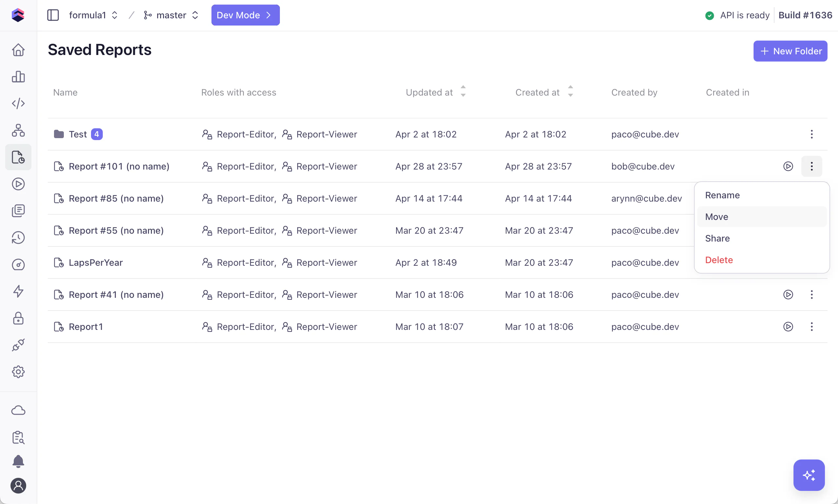Select Move in context menu
Screen dimensions: 838x504
717,217
